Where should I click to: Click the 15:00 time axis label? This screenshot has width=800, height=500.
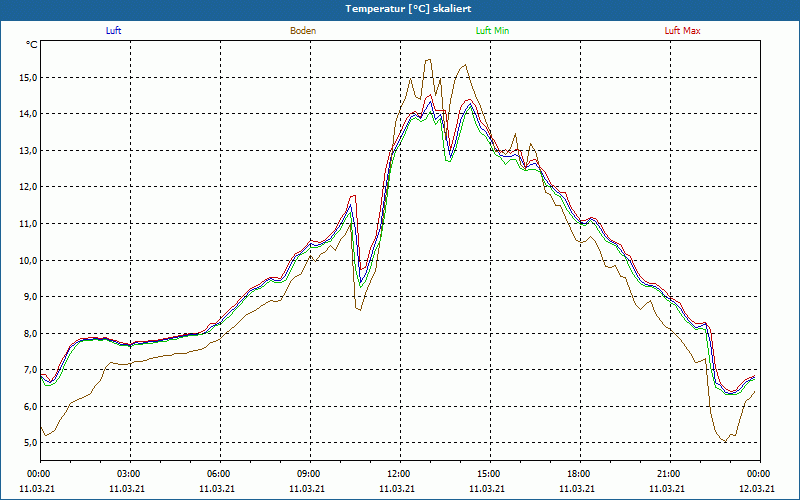pos(490,474)
